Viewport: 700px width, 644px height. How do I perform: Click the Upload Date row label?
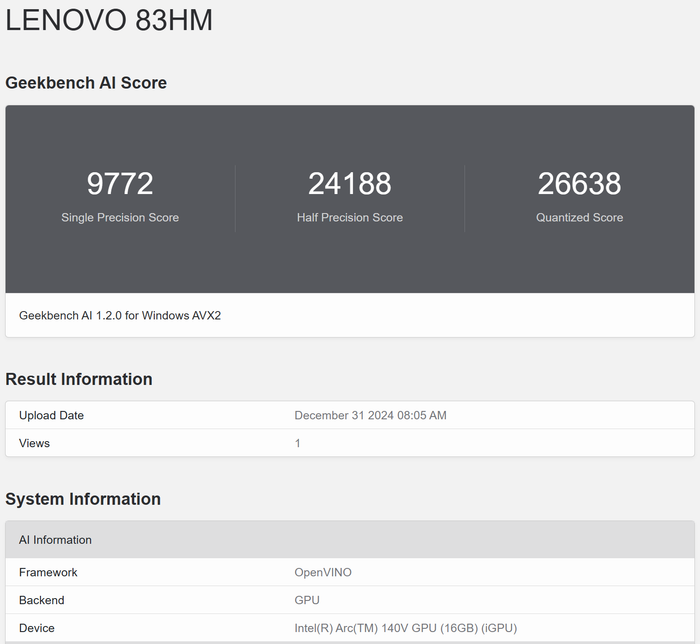(51, 415)
